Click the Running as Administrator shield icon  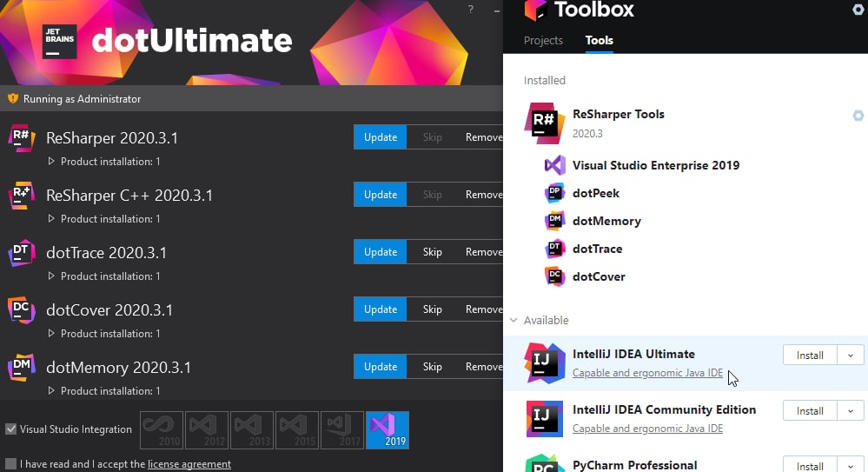coord(13,98)
